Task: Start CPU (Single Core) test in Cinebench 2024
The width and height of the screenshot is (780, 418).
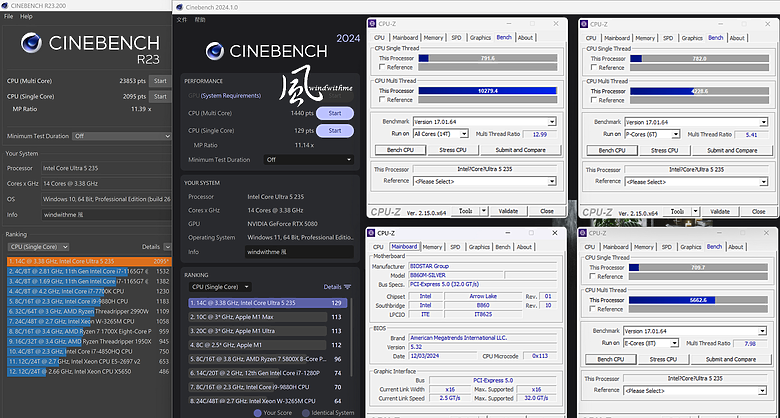Action: (x=335, y=131)
